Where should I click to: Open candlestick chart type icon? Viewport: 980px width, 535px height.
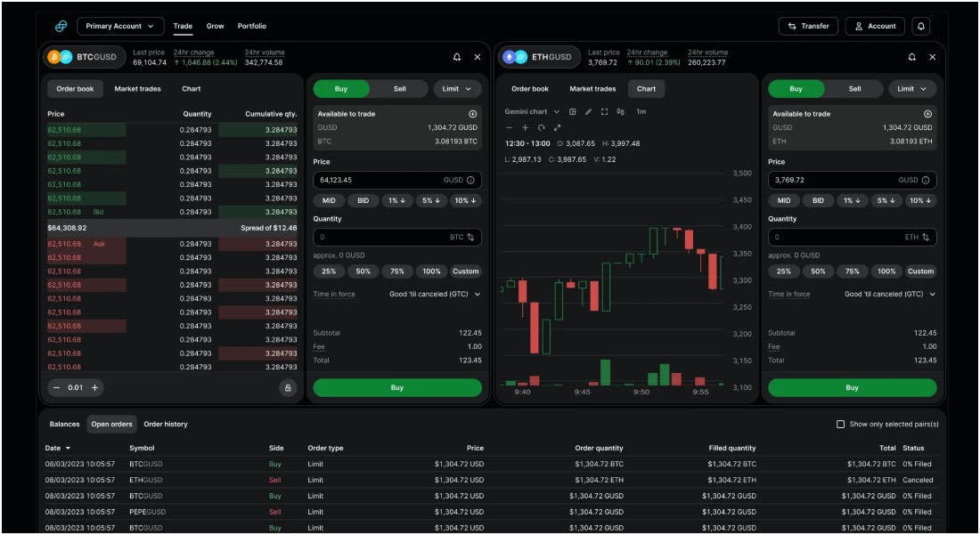(621, 112)
